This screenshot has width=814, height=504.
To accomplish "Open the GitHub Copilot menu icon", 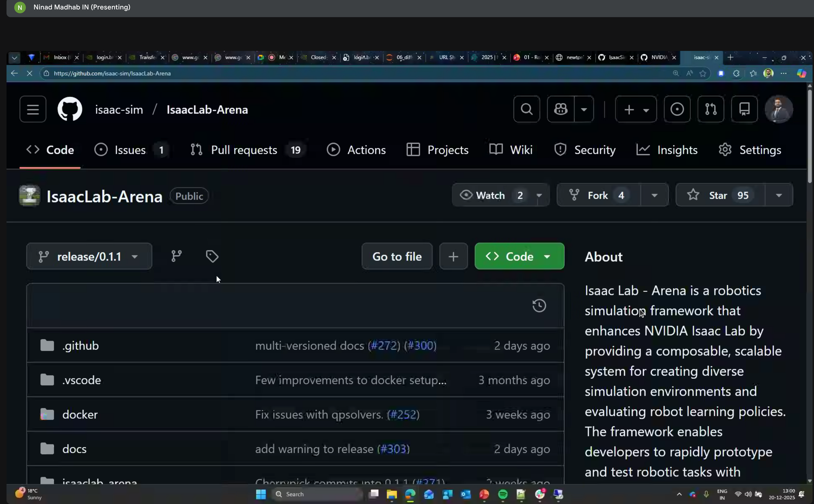I will click(560, 109).
